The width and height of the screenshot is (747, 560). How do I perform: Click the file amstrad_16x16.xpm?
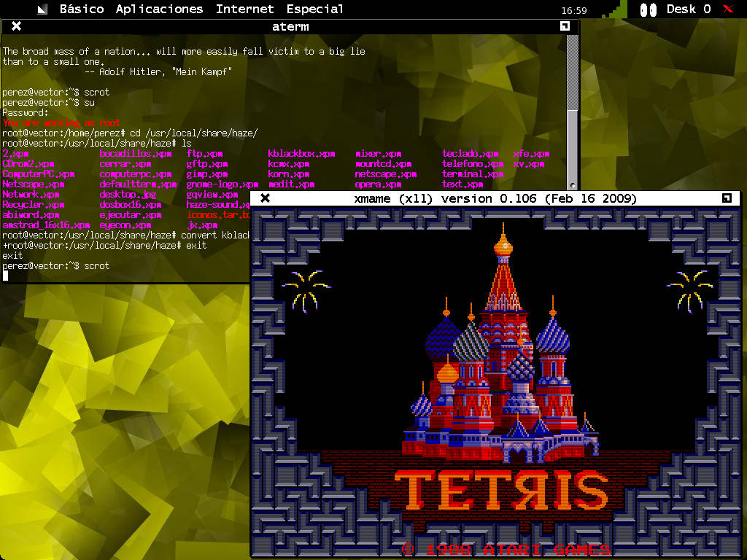[x=46, y=225]
